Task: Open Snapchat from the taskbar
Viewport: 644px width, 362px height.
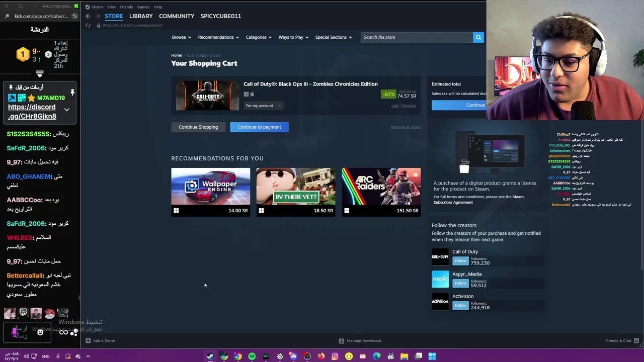Action: [349, 356]
